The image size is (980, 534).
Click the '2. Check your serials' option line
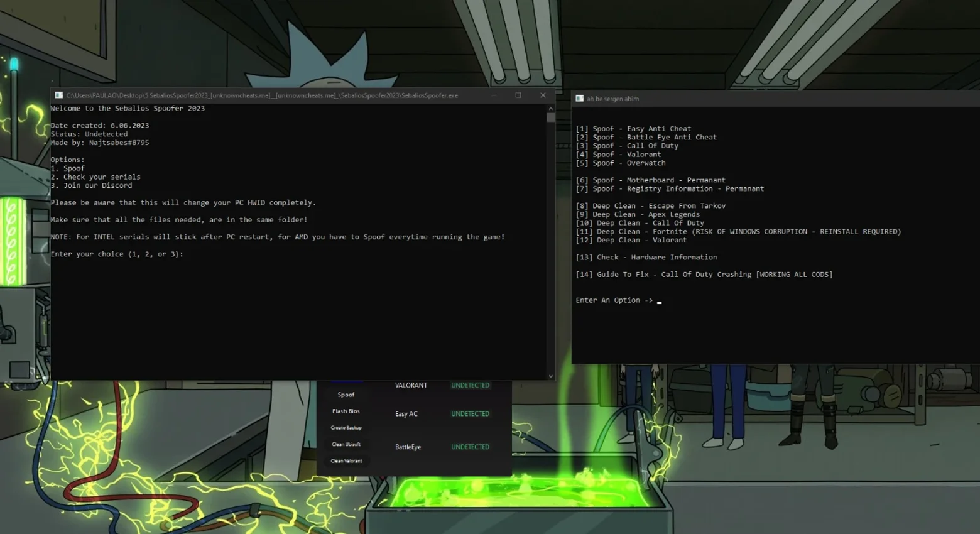[x=95, y=177]
